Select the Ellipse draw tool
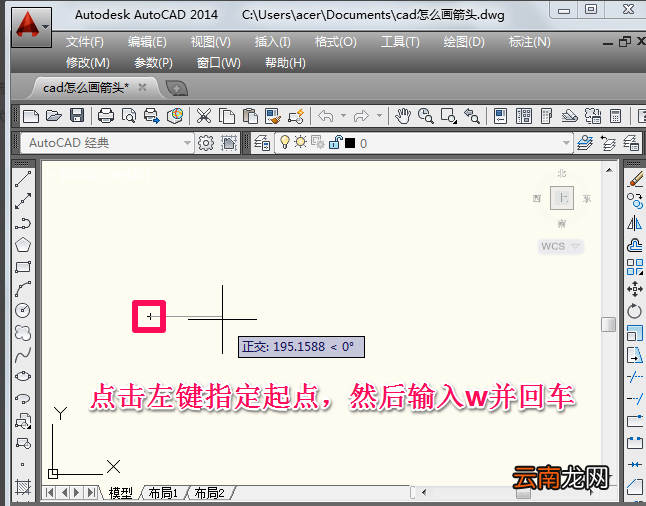Screen dimensions: 646x506 click(23, 376)
